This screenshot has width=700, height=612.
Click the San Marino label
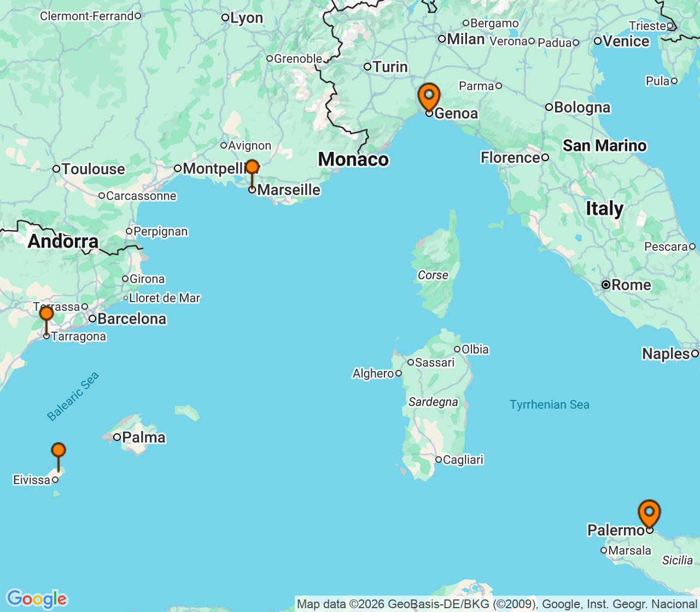(605, 145)
